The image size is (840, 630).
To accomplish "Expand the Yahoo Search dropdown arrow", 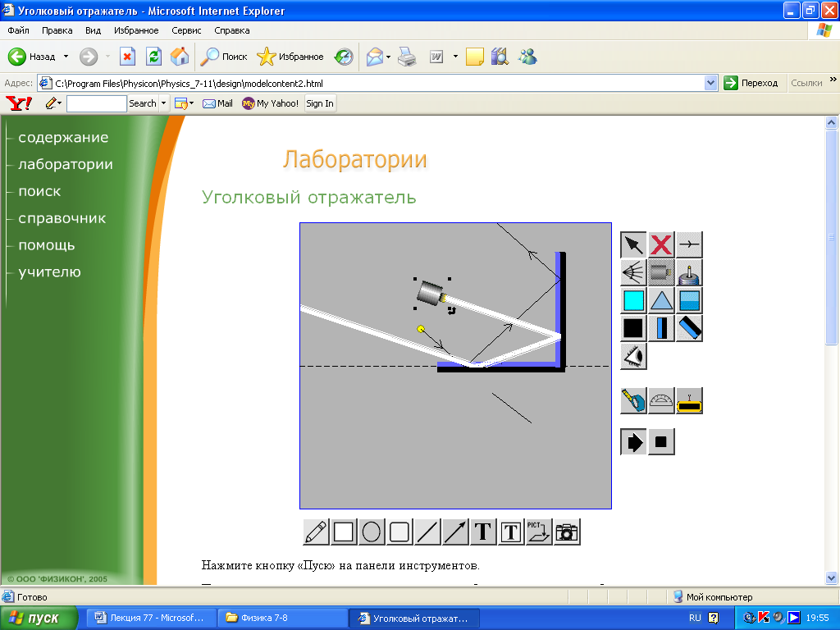I will point(164,103).
